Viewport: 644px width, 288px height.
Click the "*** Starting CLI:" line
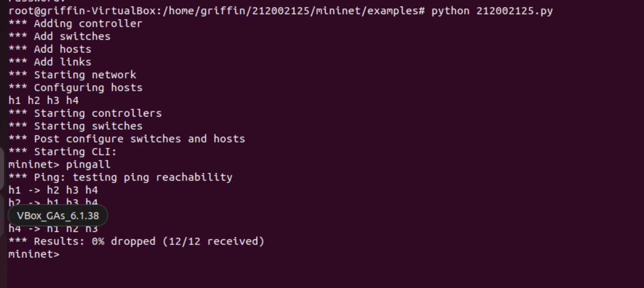pos(62,152)
